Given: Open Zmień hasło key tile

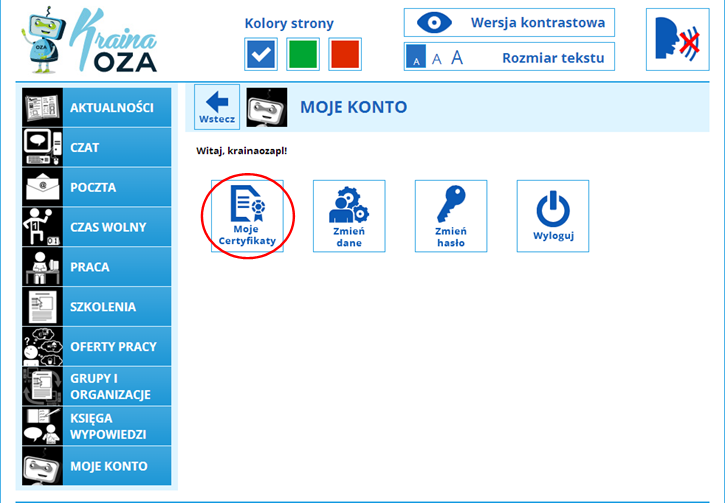Looking at the screenshot, I should (451, 216).
